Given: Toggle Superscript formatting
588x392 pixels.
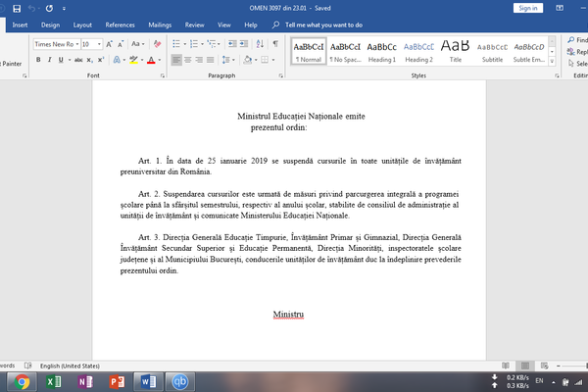Looking at the screenshot, I should pos(101,60).
